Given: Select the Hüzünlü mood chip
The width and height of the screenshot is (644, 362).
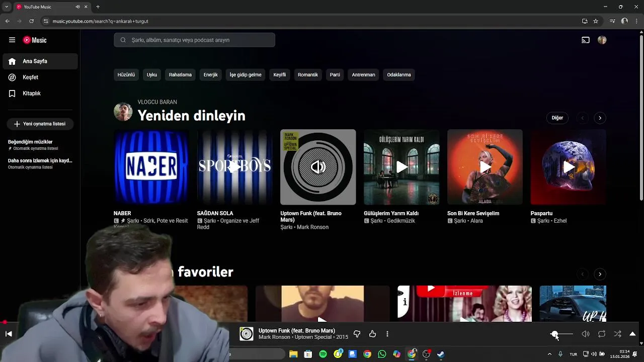Looking at the screenshot, I should (x=126, y=75).
